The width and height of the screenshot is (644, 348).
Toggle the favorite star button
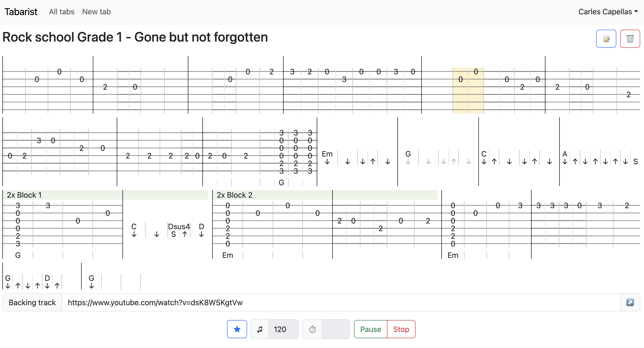click(x=237, y=329)
